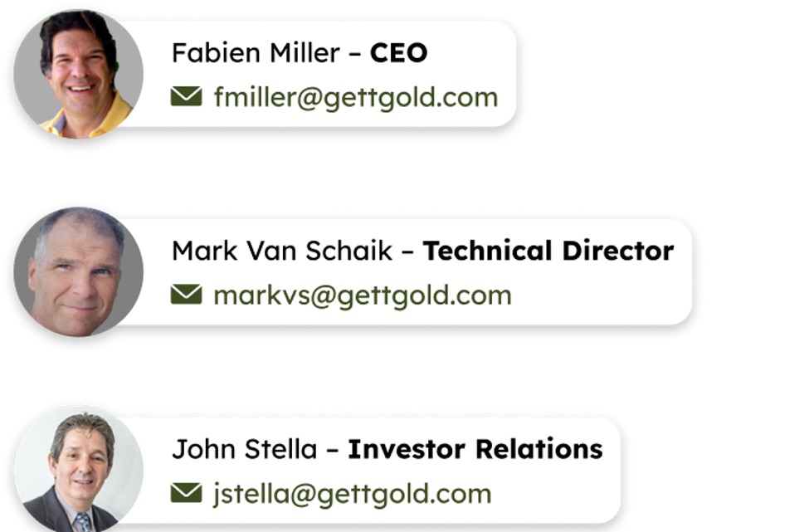This screenshot has height=532, width=809.
Task: Click the name John Stella
Action: [x=244, y=449]
